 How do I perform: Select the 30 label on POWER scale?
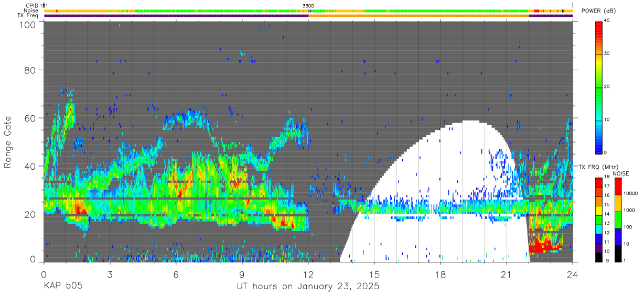(607, 54)
